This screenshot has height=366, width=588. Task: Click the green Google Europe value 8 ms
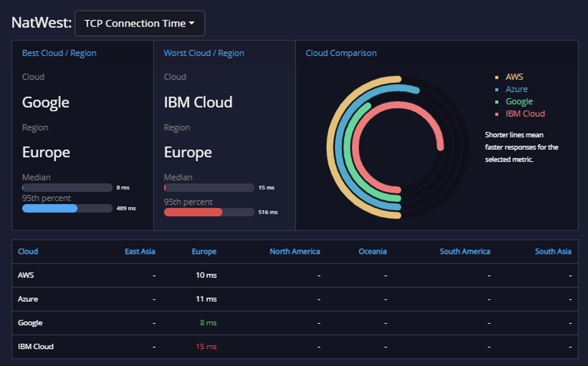208,323
